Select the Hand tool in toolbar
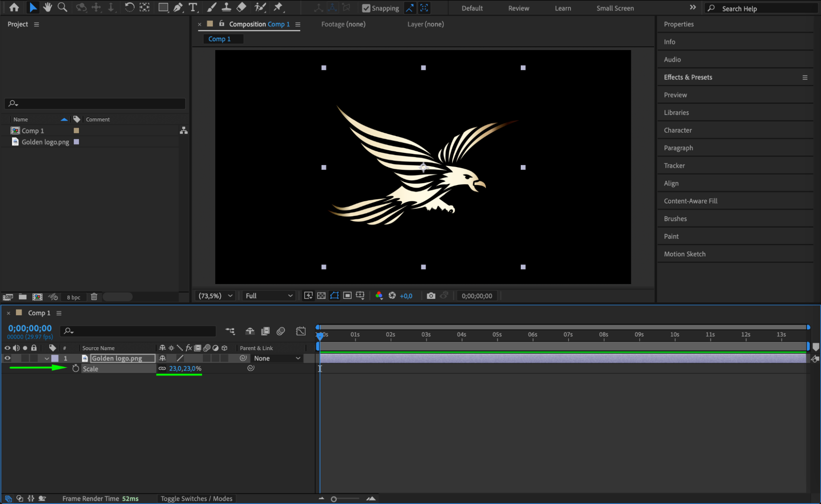821x504 pixels. click(48, 7)
